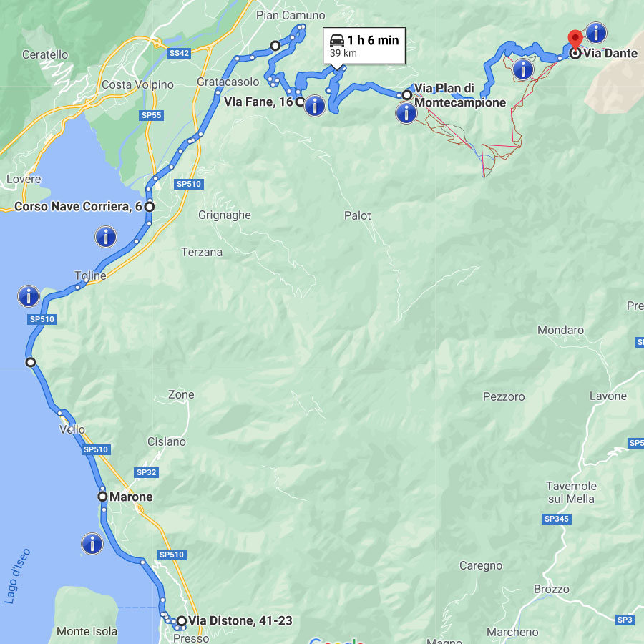Viewport: 644px width, 644px height.
Task: Open the info icon below Via Plan di Montecampione
Action: (x=406, y=112)
